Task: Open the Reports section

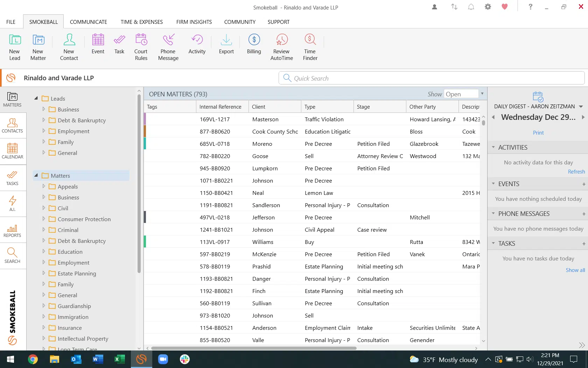Action: (12, 230)
